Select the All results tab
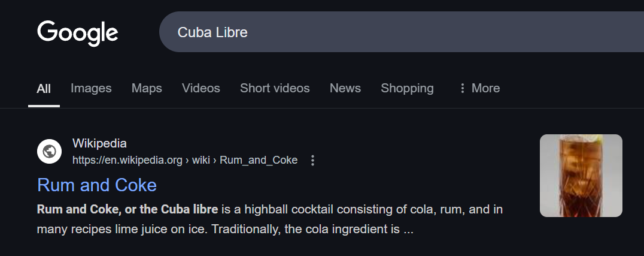The height and width of the screenshot is (256, 644). point(44,89)
